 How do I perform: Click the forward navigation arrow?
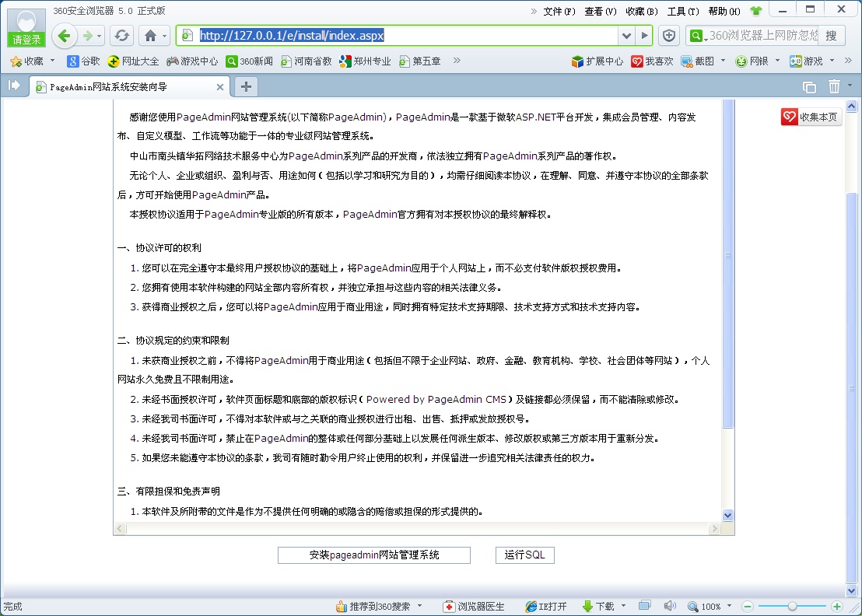tap(87, 37)
